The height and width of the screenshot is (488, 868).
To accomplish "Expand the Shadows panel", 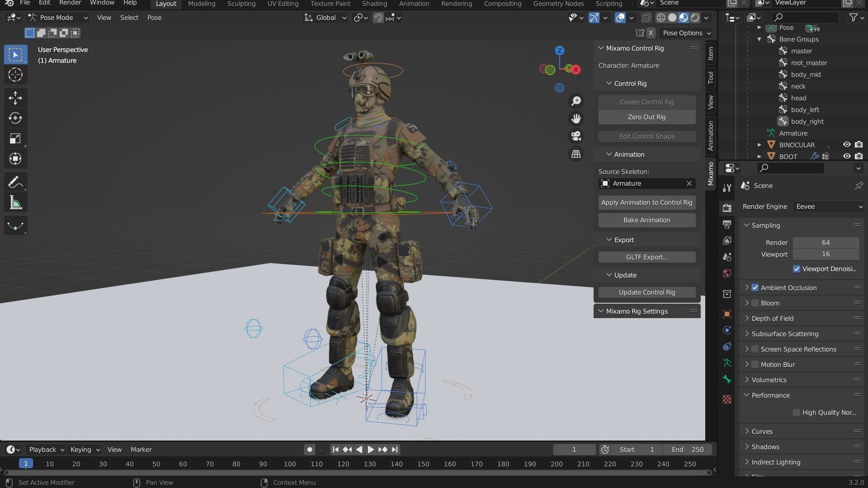I will [765, 447].
